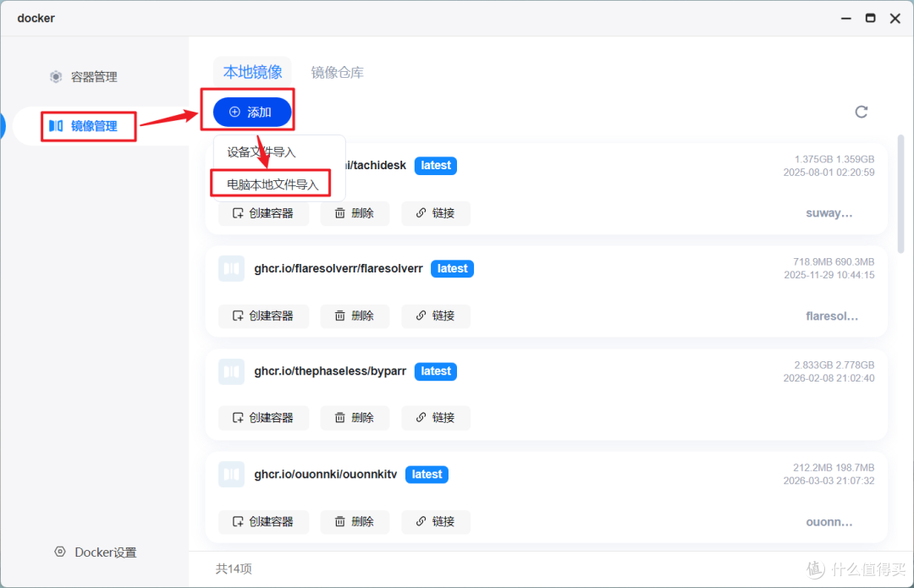This screenshot has height=588, width=914.
Task: Open 链接 for the byparr image
Action: pos(436,418)
